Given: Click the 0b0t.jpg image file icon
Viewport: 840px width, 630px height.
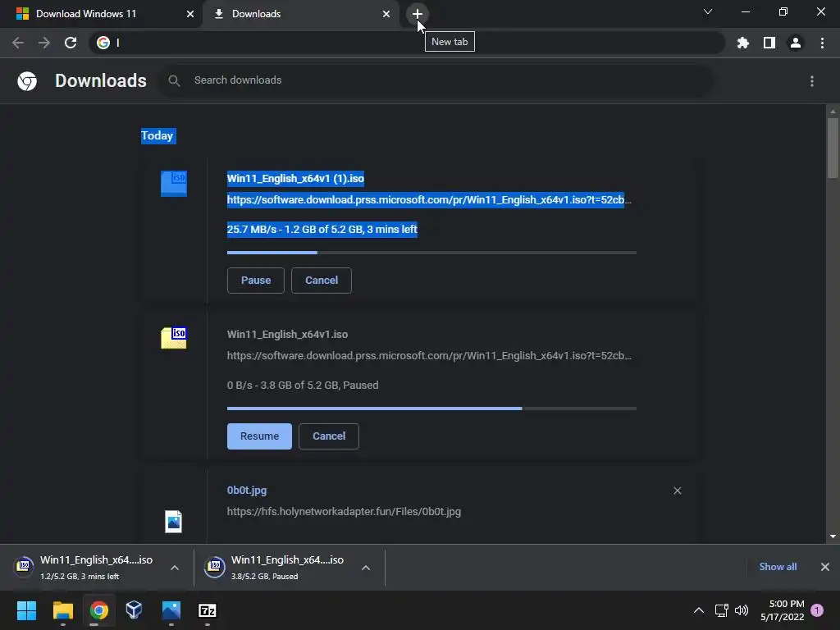Looking at the screenshot, I should click(x=174, y=521).
